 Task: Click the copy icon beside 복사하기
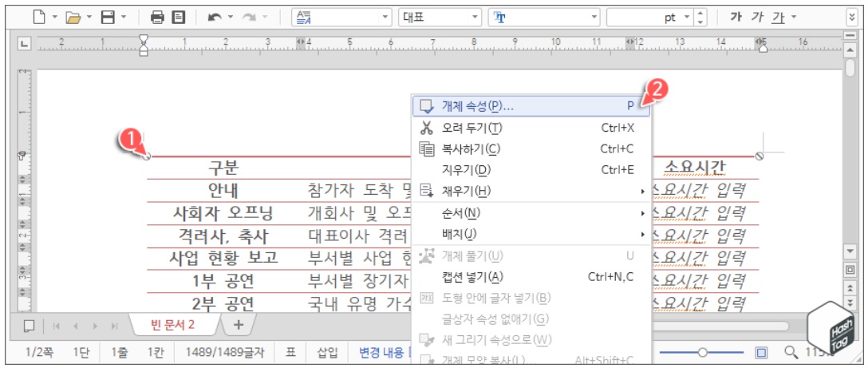click(426, 148)
